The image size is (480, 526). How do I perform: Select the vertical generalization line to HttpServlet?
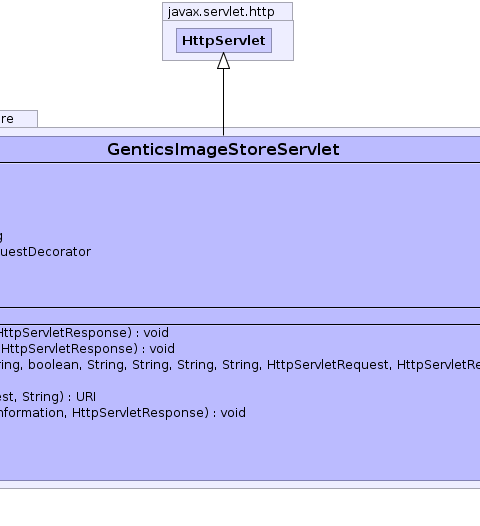click(223, 102)
